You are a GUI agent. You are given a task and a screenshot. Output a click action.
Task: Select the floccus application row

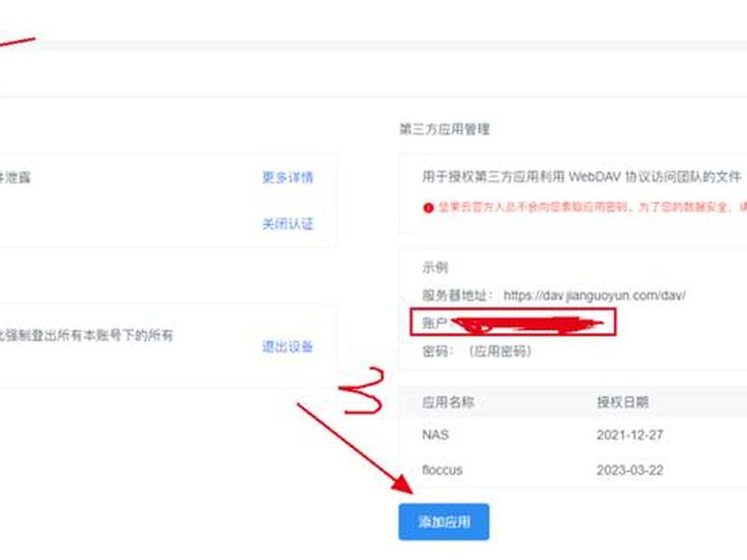(x=572, y=470)
